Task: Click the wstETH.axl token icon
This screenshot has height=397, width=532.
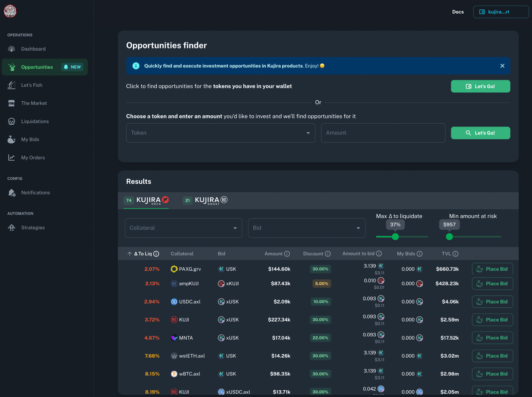Action: [x=174, y=356]
